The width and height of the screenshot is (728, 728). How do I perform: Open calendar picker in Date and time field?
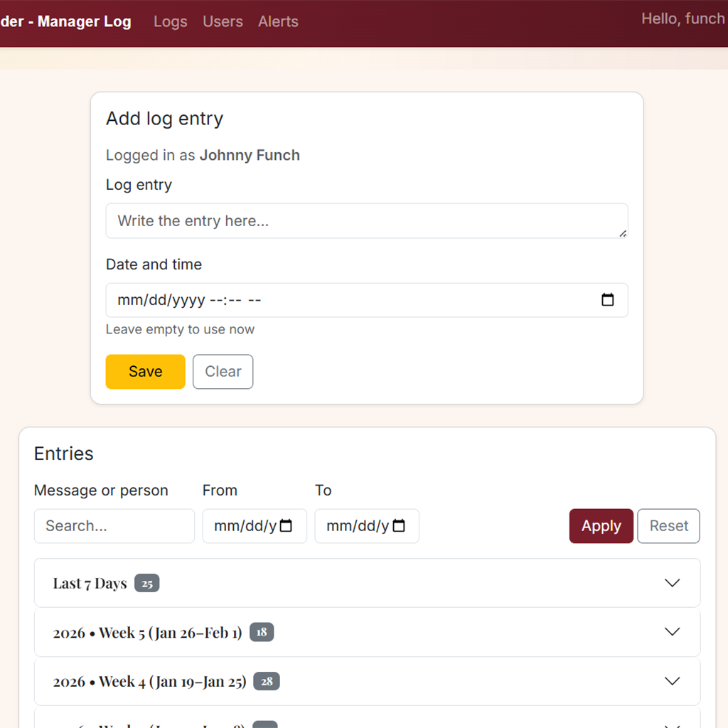[607, 300]
